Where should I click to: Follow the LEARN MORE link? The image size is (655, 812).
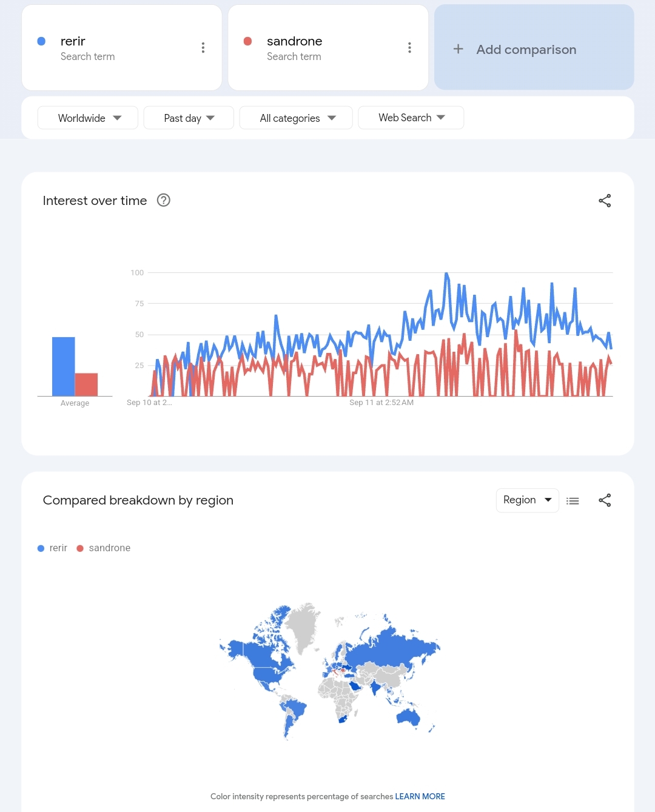(x=420, y=796)
